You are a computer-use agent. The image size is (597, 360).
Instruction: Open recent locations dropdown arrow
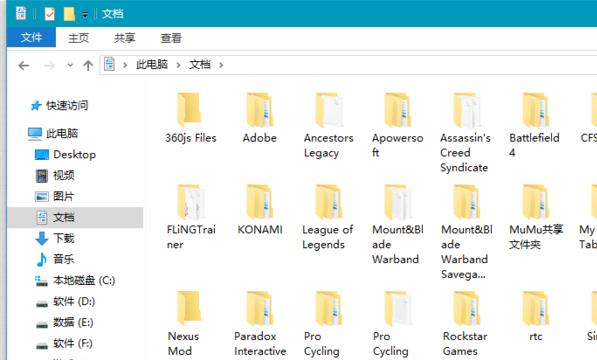[70, 65]
